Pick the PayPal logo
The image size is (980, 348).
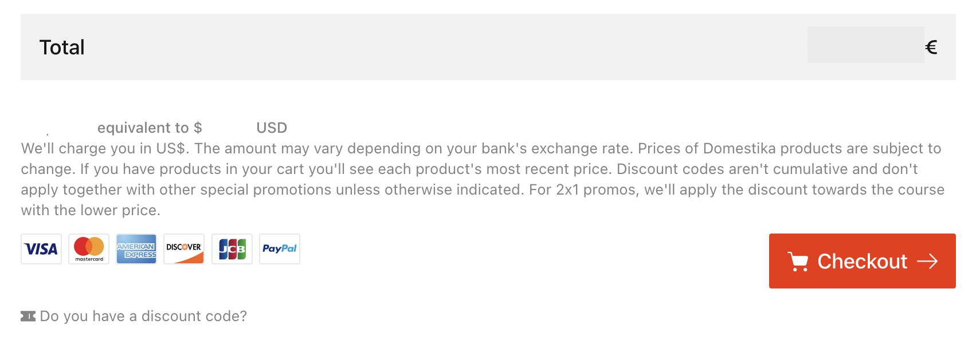pos(280,249)
